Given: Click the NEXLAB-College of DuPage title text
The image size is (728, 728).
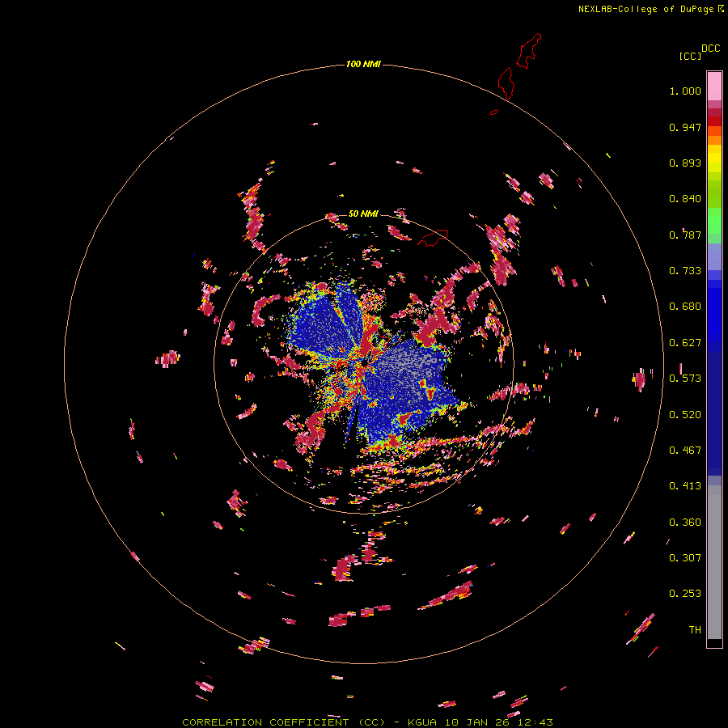Looking at the screenshot, I should 650,9.
